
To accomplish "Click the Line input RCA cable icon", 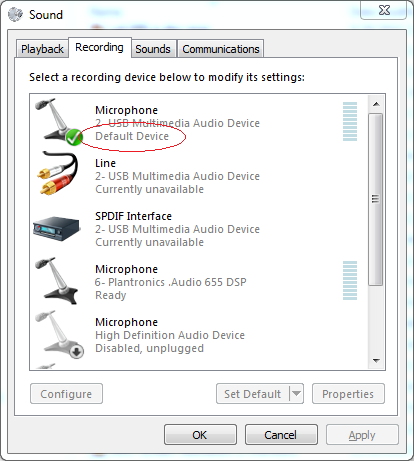I will click(57, 173).
